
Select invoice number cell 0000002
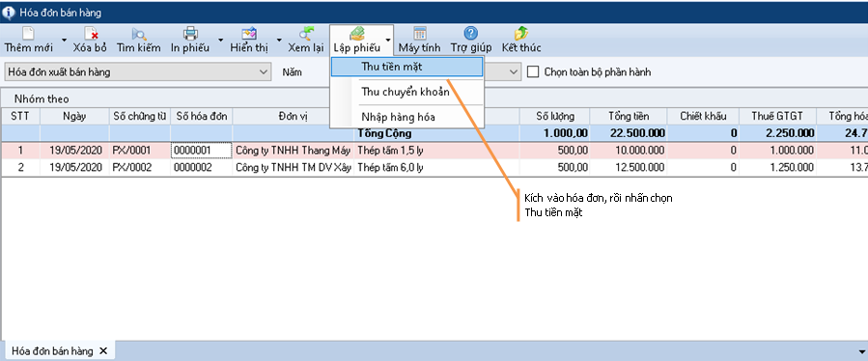coord(202,168)
